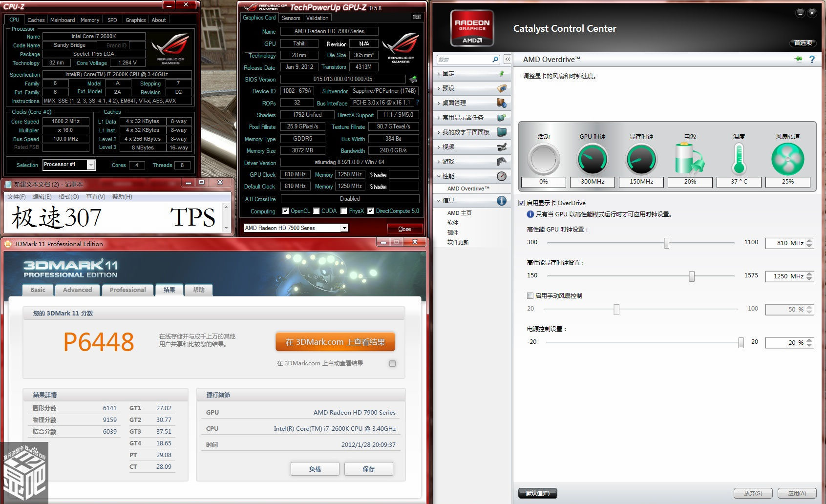Collapse the 信息 section in Catalyst sidebar
The image size is (826, 504).
click(439, 201)
